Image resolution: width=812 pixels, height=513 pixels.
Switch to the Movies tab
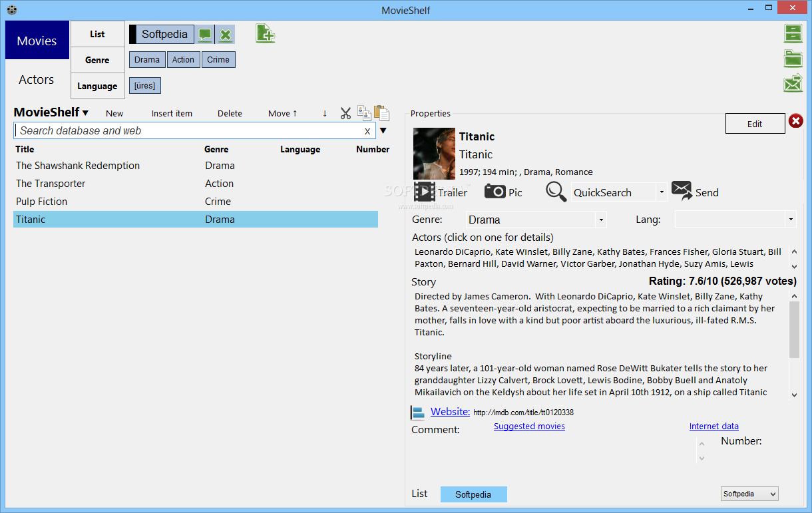click(x=37, y=41)
